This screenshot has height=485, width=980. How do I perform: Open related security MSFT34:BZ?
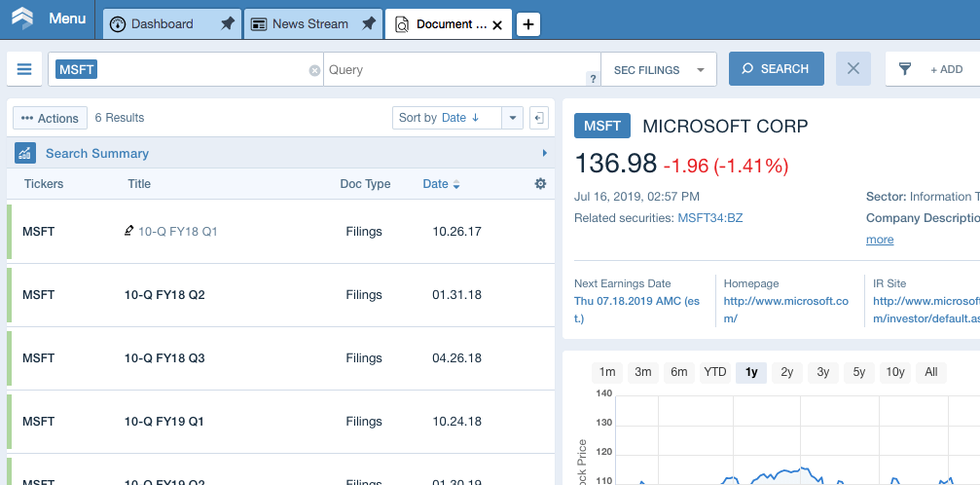click(x=710, y=218)
